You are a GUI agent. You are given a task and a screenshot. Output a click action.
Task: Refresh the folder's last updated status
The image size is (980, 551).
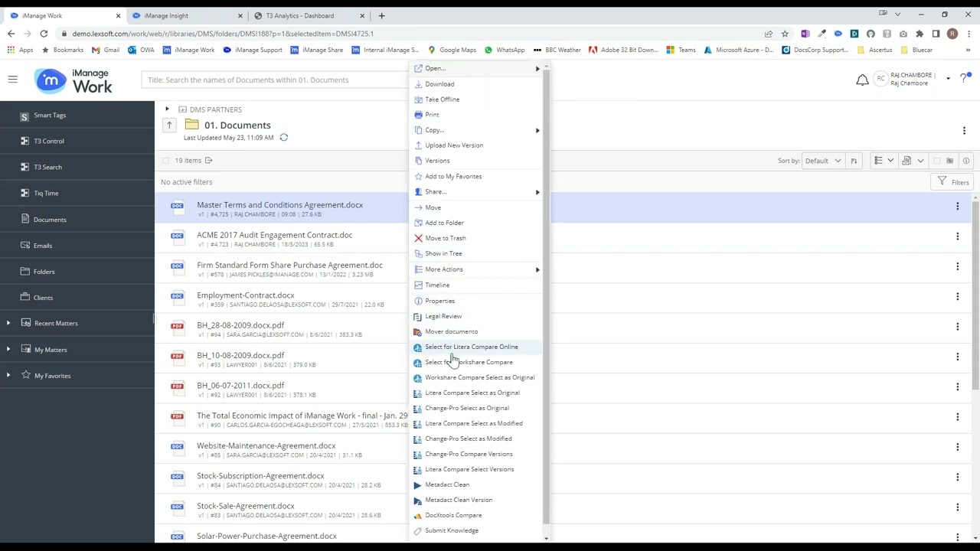[283, 138]
